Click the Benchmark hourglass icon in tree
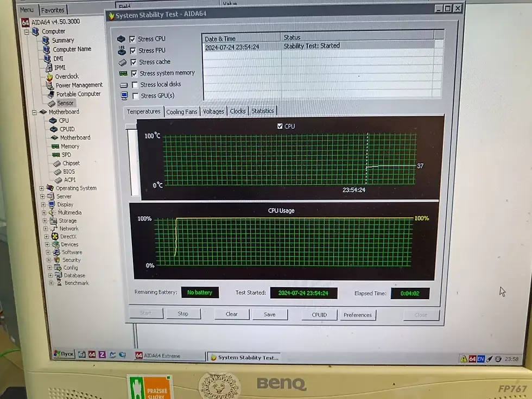This screenshot has height=399, width=532. click(59, 283)
